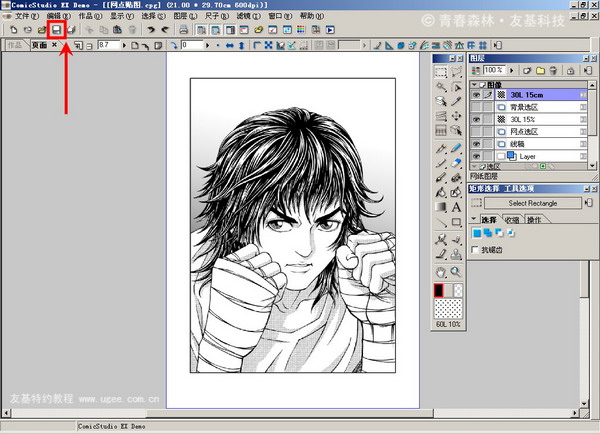Click the New Layer Folder icon
The height and width of the screenshot is (434, 600).
tap(540, 70)
